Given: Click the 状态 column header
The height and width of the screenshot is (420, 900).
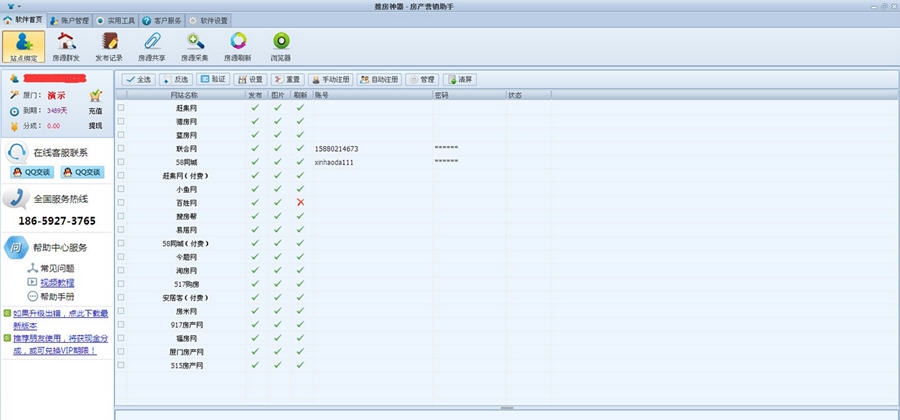Looking at the screenshot, I should (x=529, y=95).
